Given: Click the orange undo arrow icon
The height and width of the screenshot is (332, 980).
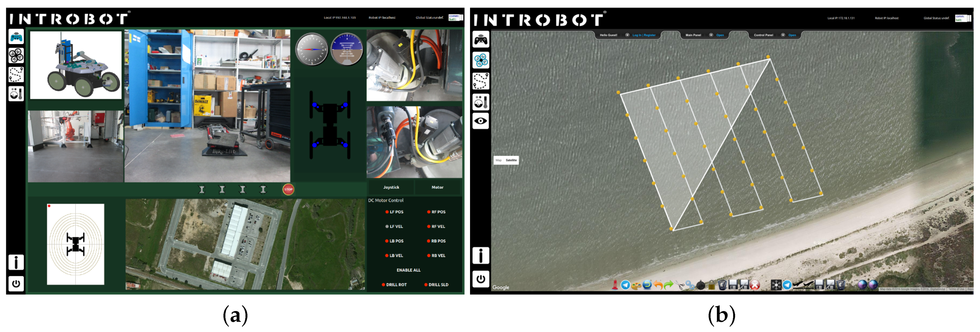Looking at the screenshot, I should coord(658,285).
